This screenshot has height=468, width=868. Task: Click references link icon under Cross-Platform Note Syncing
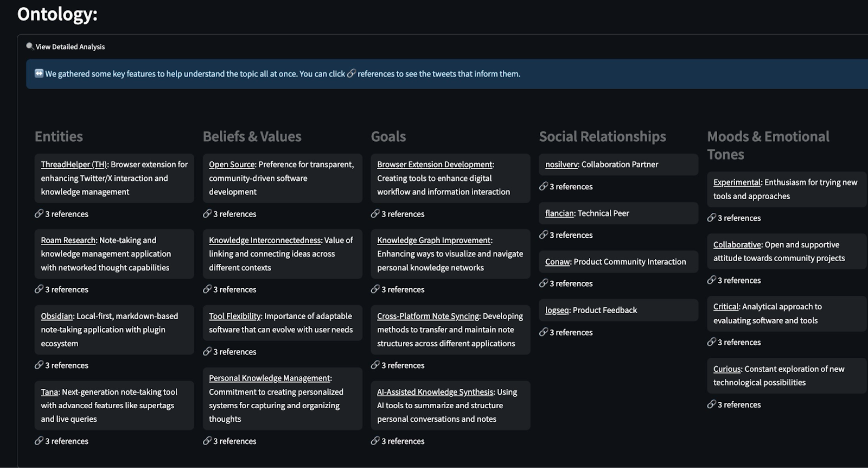(375, 365)
